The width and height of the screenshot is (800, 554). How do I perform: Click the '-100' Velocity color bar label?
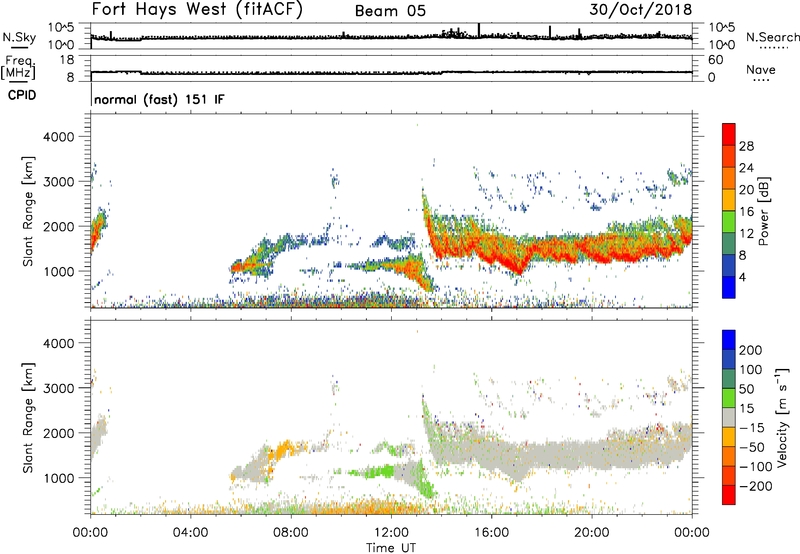pos(756,467)
